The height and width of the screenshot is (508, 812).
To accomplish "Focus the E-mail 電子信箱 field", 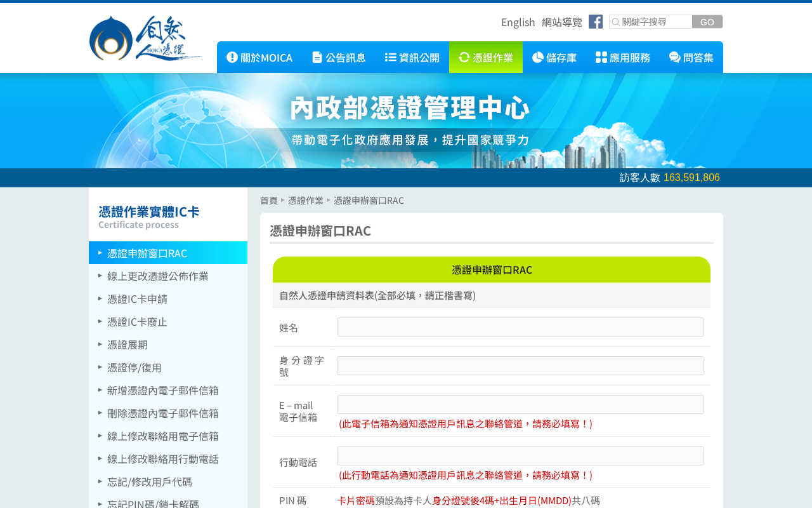I will pos(520,404).
